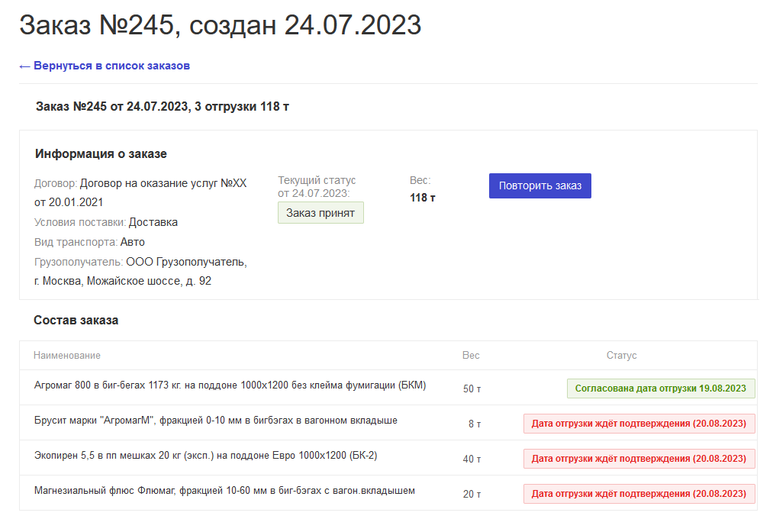The image size is (773, 532).
Task: Click the '118 т' total weight value
Action: [423, 198]
